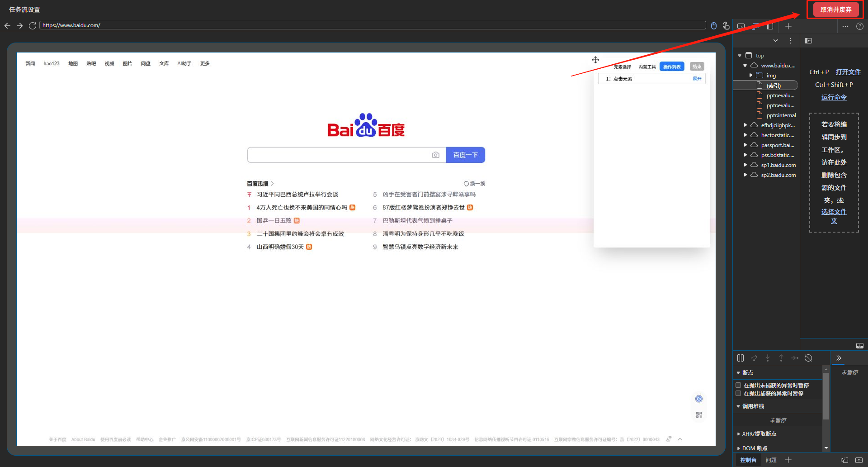Image resolution: width=868 pixels, height=467 pixels.
Task: Expand the img folder in sources tree
Action: tap(751, 76)
